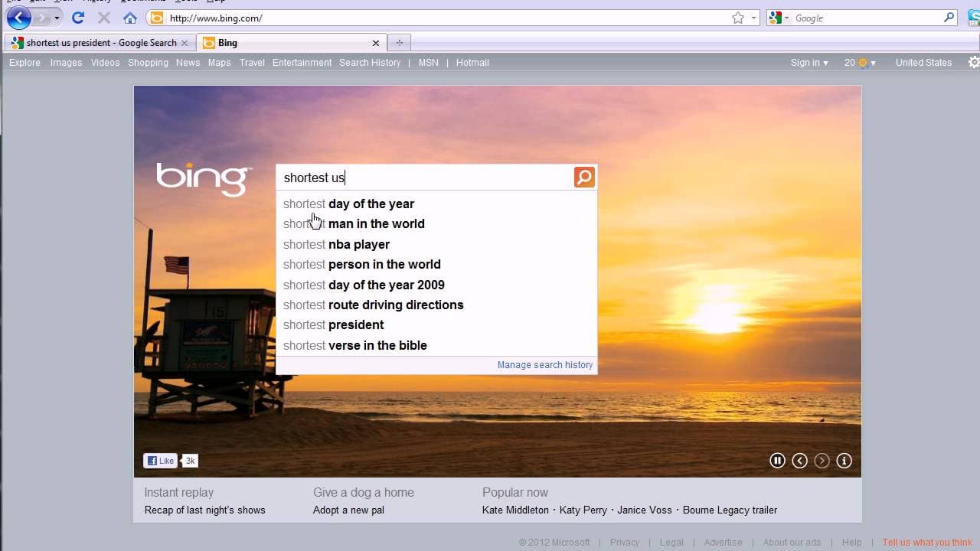Open 'Adopt a new pal' link
The image size is (980, 551).
(348, 510)
